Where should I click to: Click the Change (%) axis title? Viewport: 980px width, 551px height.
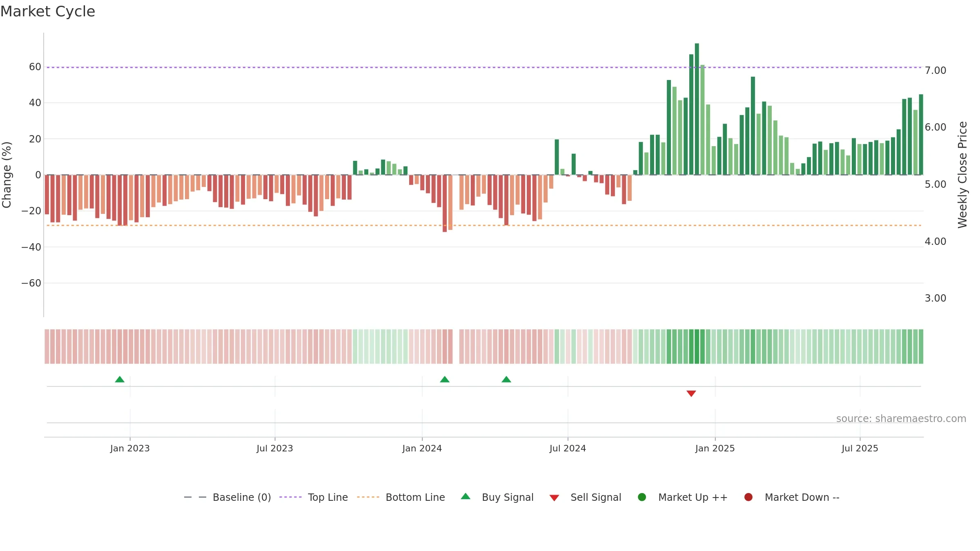tap(7, 175)
